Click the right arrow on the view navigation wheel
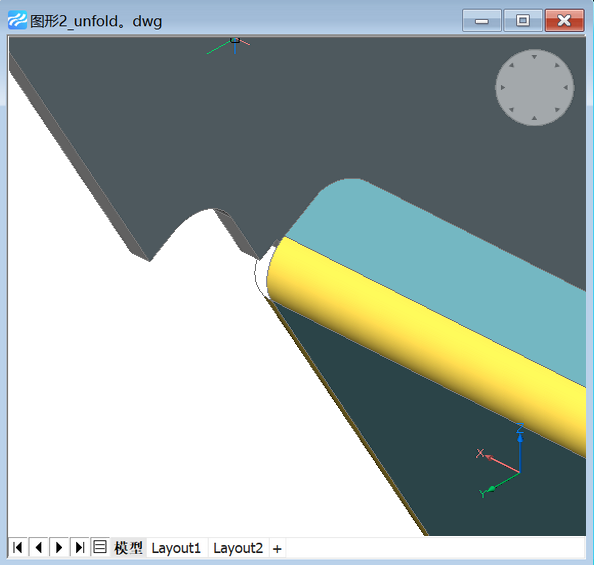The height and width of the screenshot is (565, 594). point(566,88)
